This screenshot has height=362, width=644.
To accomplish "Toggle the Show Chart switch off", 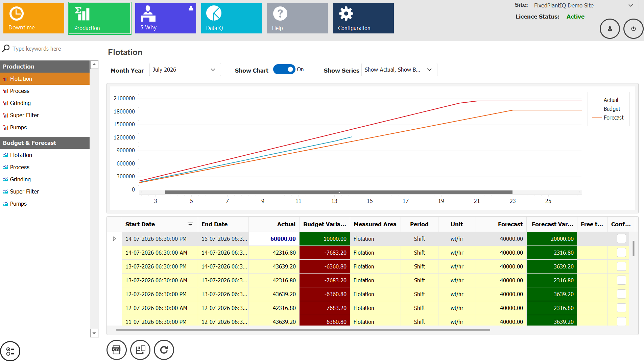I will pos(284,69).
